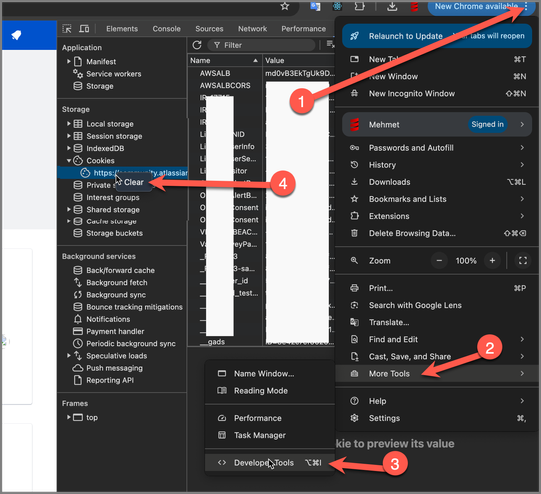The width and height of the screenshot is (541, 494).
Task: Click the inspect element picker icon
Action: point(67,29)
